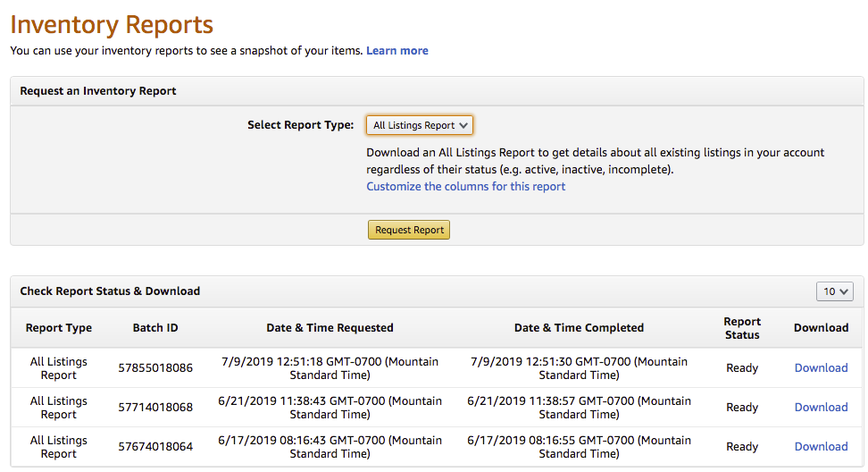
Task: Click the Report Type column header
Action: click(59, 328)
